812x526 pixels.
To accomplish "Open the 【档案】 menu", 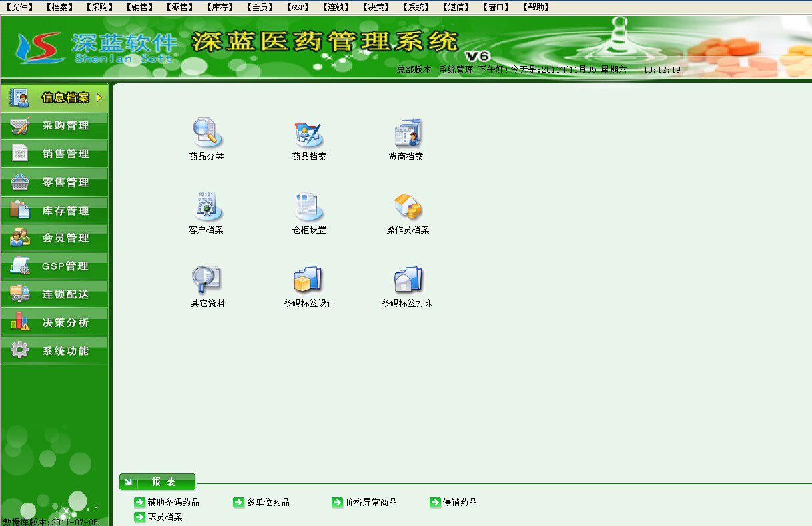I will click(x=59, y=7).
